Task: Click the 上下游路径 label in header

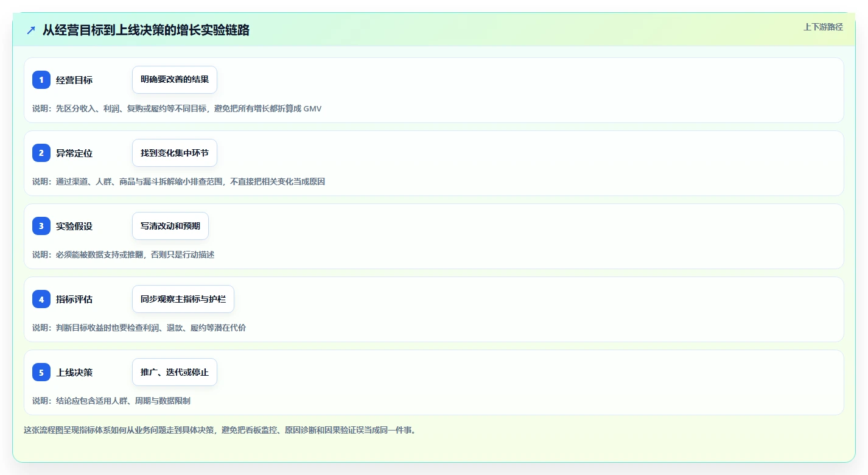Action: 823,27
